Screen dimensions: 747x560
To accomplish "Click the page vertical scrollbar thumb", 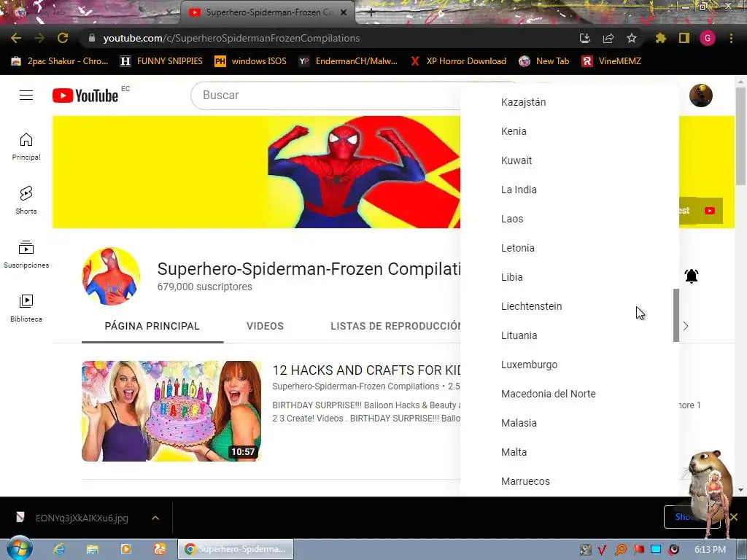I will tap(740, 136).
